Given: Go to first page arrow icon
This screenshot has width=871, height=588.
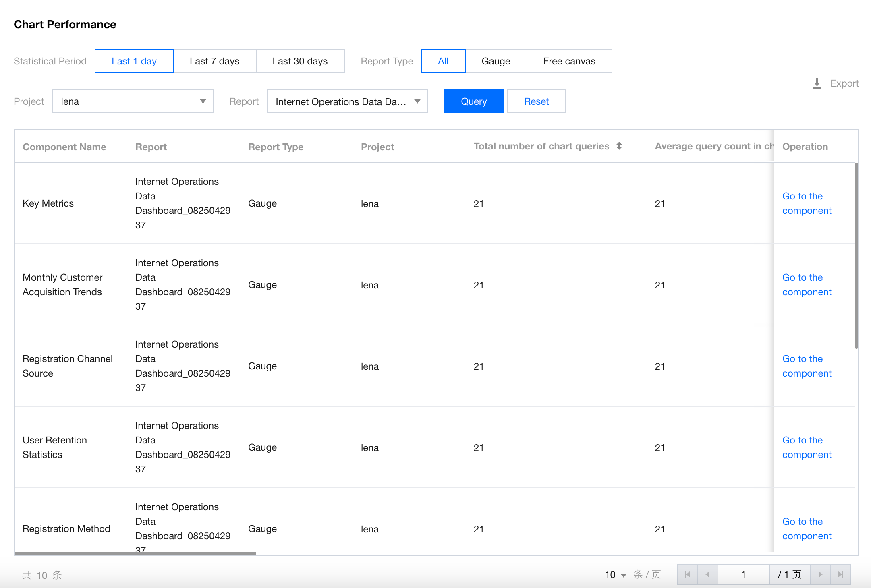Looking at the screenshot, I should coord(688,574).
